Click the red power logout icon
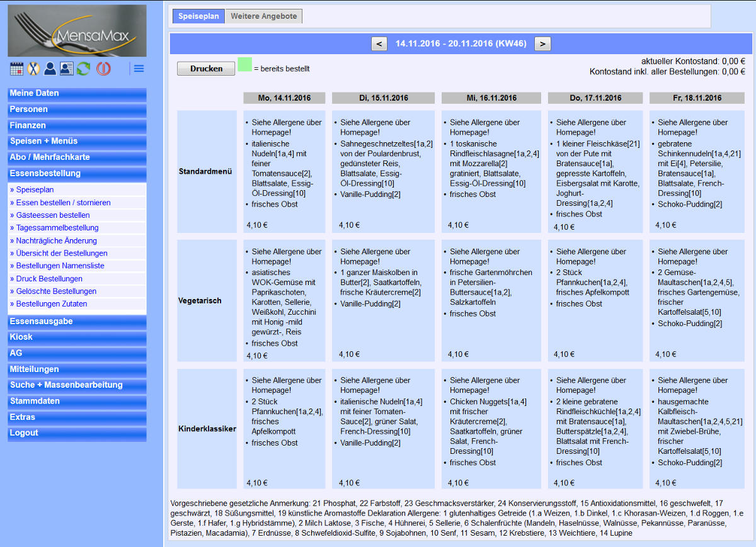756x547 pixels. coord(103,69)
